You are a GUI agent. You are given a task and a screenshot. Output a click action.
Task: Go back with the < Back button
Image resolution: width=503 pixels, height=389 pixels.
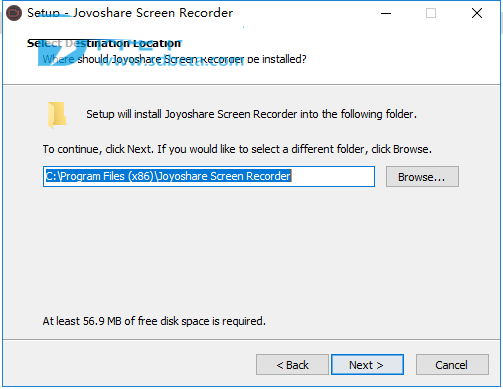292,365
